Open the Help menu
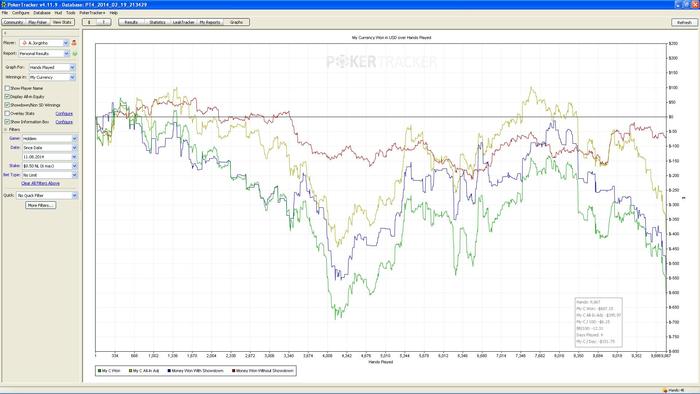Image resolution: width=700 pixels, height=394 pixels. 114,13
